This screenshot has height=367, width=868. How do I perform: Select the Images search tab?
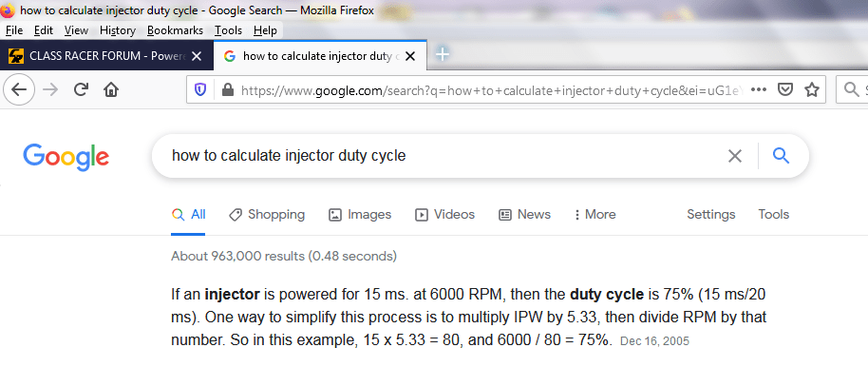(360, 215)
